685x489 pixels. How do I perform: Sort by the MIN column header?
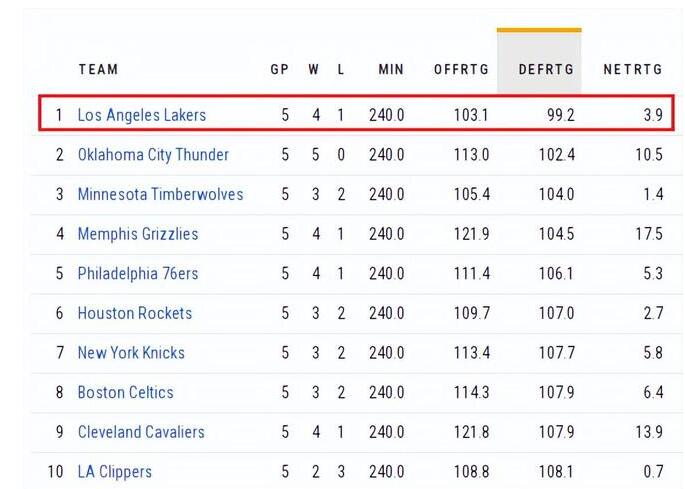[391, 70]
